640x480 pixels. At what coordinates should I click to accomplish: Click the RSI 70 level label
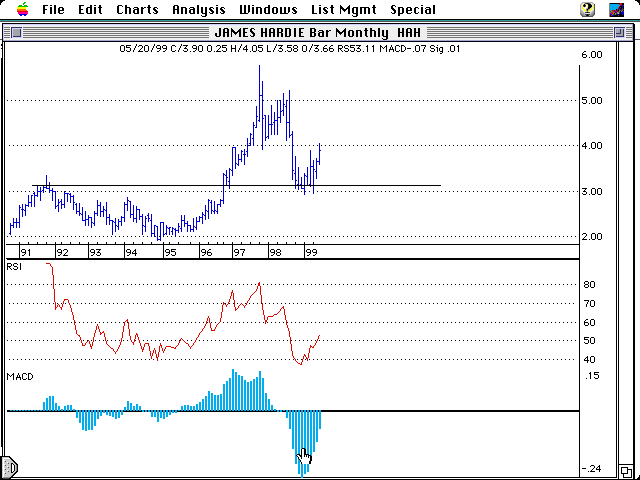point(589,304)
